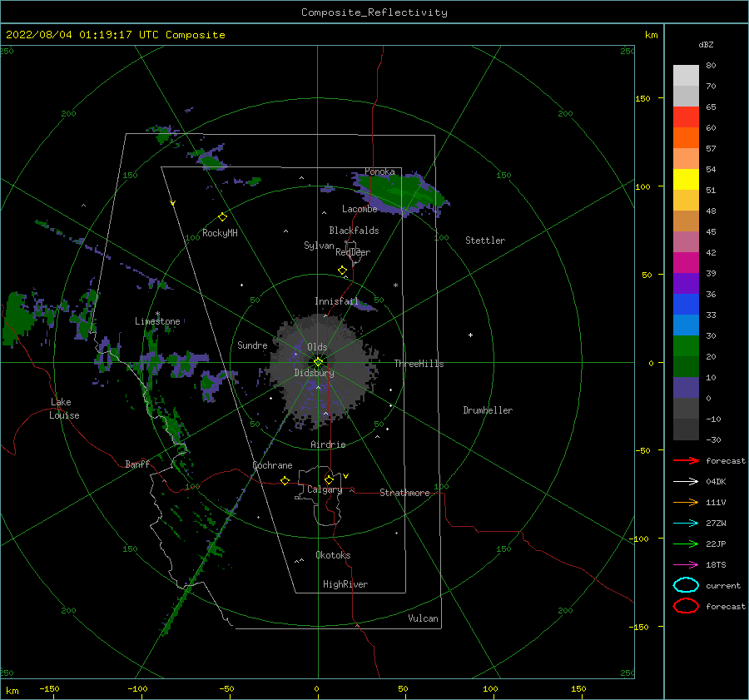The height and width of the screenshot is (700, 749).
Task: Select the red 65-60 dBZ swatch
Action: (686, 117)
